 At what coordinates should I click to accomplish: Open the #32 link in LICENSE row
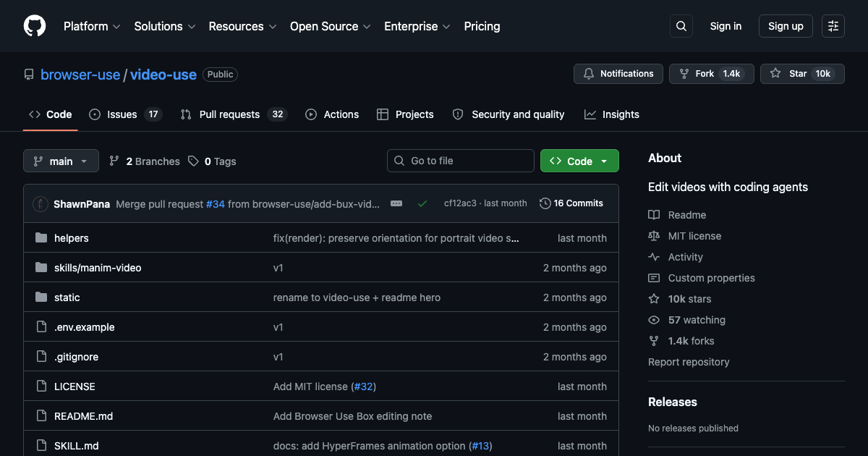[364, 387]
